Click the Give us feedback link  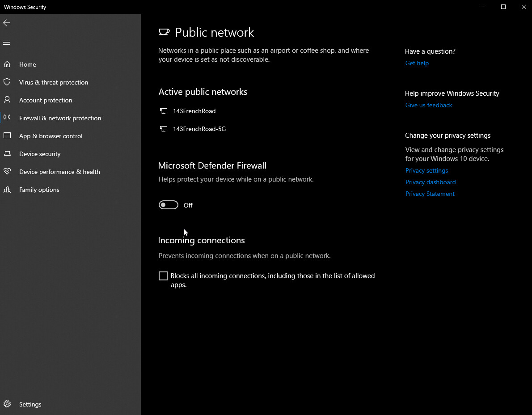(x=429, y=105)
